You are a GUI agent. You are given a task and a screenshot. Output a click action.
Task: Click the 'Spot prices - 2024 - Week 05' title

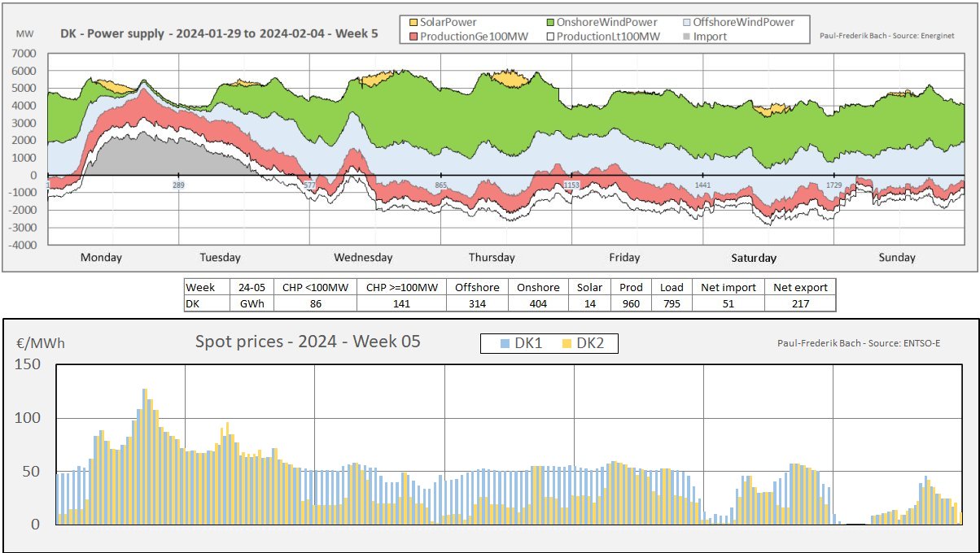pos(308,342)
